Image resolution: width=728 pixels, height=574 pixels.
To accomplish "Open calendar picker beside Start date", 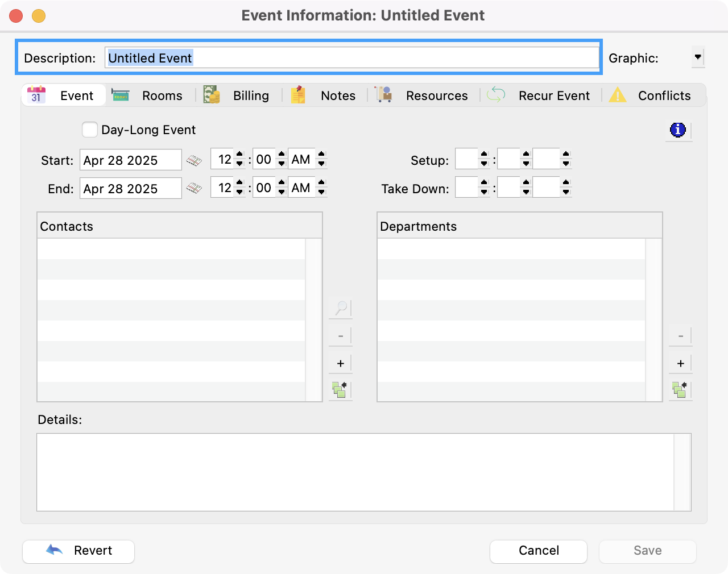I will [x=194, y=160].
